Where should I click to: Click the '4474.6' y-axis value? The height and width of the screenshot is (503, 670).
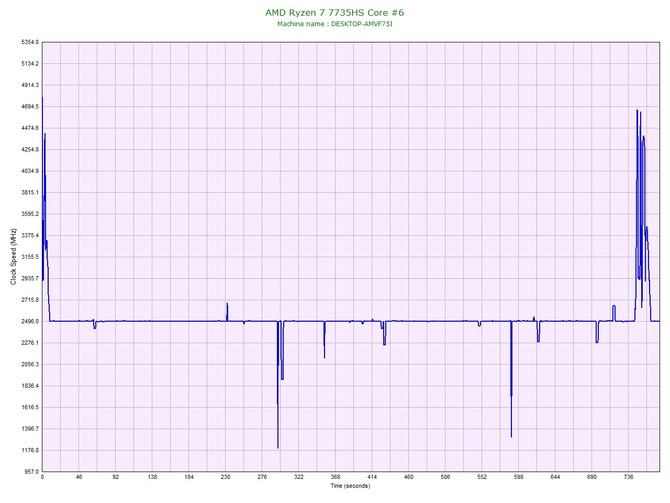30,128
